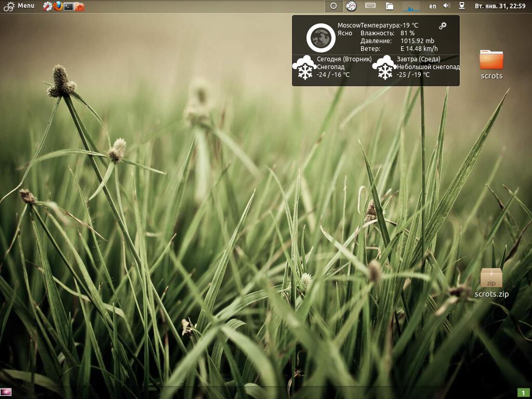Switch keyboard layout via the 'en' indicator

[433, 6]
